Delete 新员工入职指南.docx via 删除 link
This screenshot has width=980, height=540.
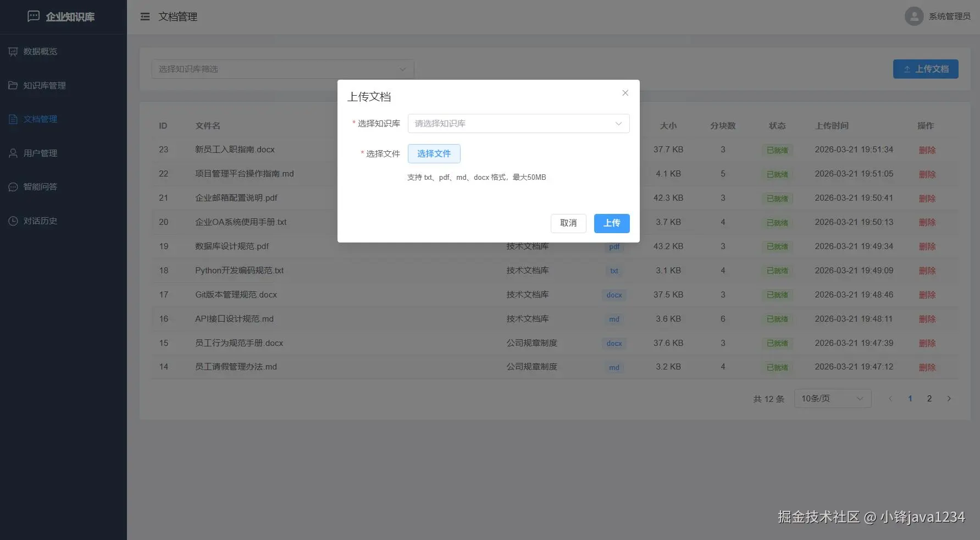(927, 150)
